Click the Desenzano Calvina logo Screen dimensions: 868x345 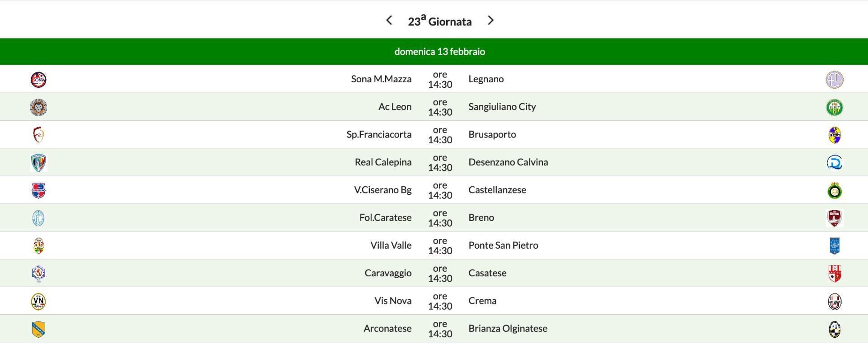[x=834, y=163]
